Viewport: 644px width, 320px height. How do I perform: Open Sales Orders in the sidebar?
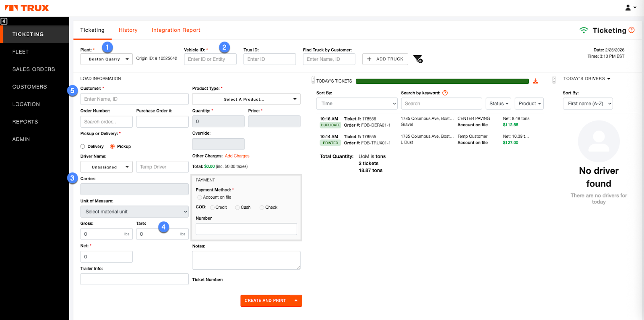coord(34,69)
